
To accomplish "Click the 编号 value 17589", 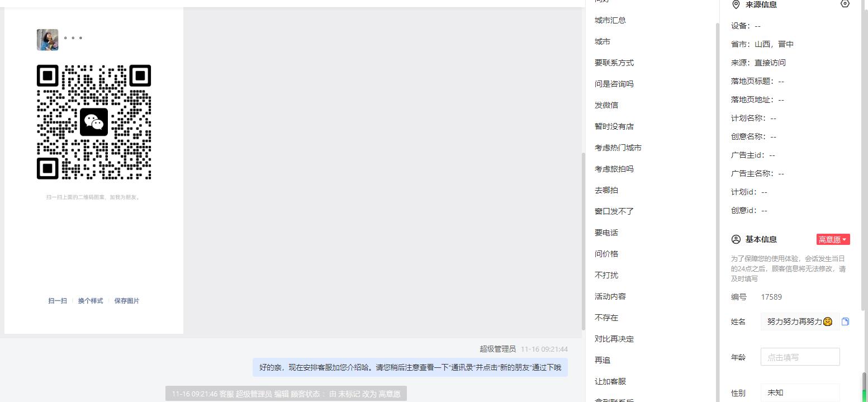I will point(771,297).
